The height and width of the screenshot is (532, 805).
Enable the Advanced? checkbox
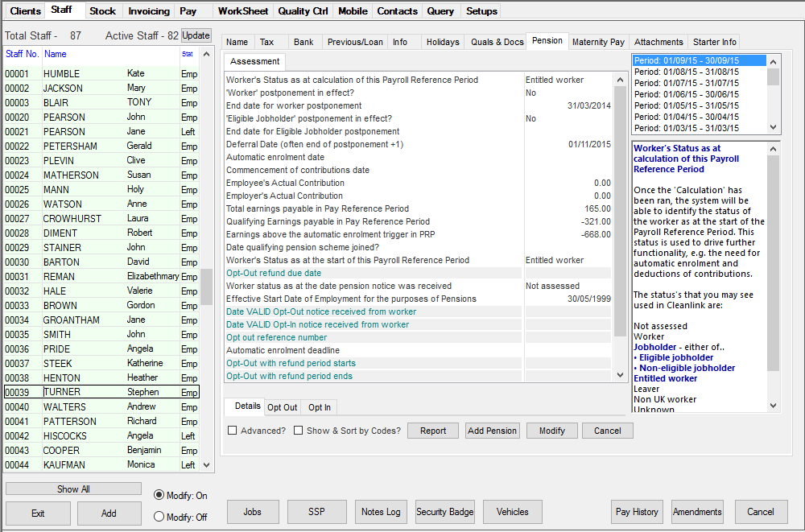233,431
